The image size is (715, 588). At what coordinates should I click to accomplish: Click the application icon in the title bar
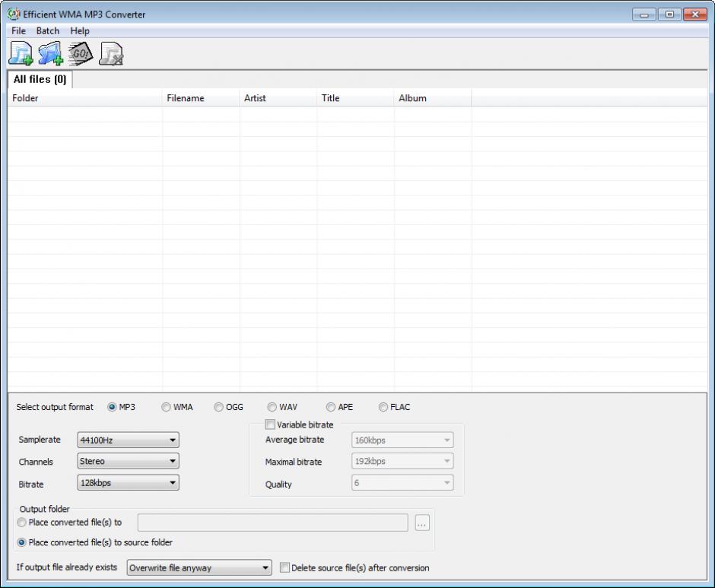pyautogui.click(x=13, y=14)
